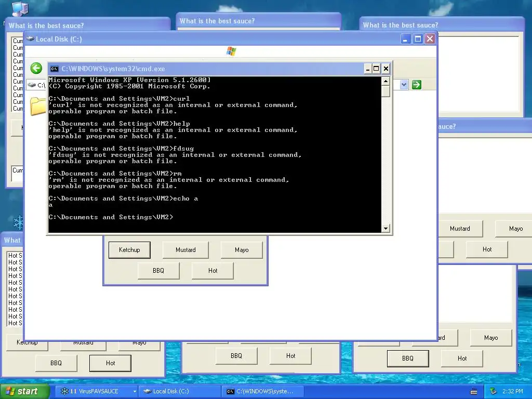Click the cmd prompt line ending with "fdsug"
The image size is (532, 399).
coord(121,149)
